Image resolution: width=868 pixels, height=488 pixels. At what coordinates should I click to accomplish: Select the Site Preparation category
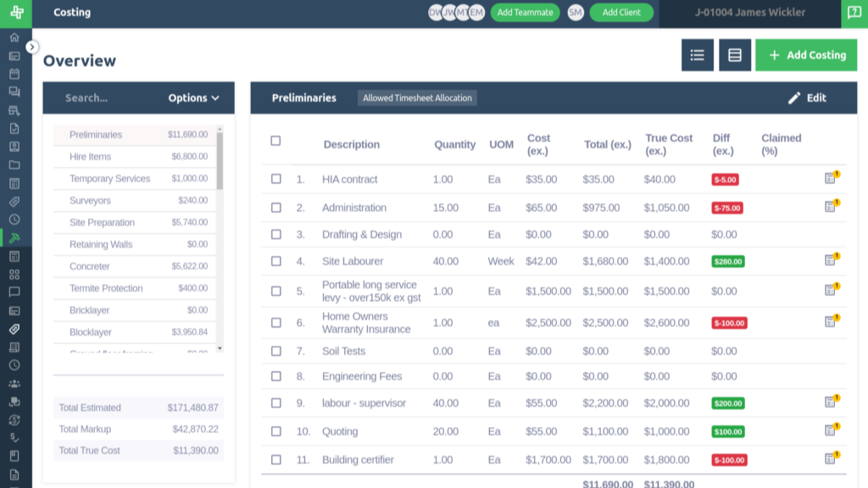tap(135, 223)
